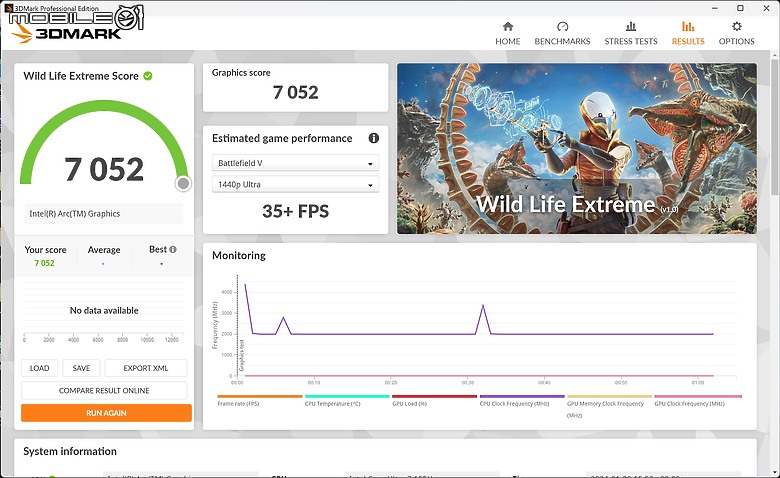
Task: Open the HOME tab
Action: tap(507, 33)
